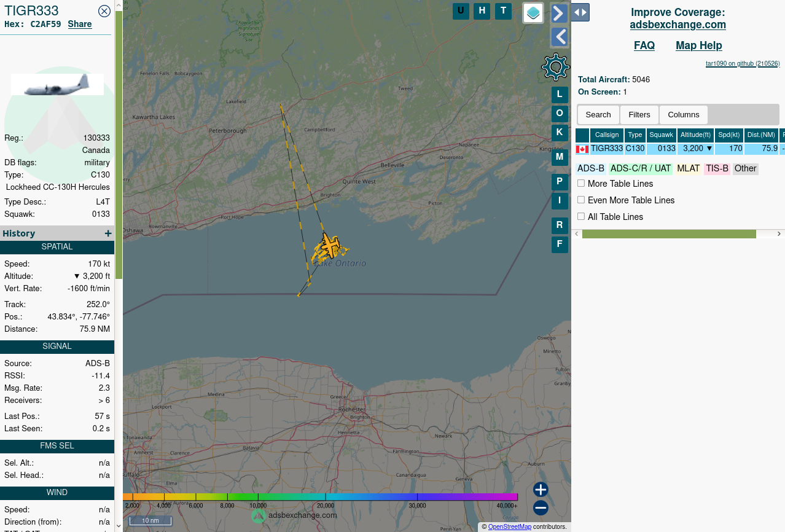
Task: Zoom out on the map
Action: click(x=541, y=508)
